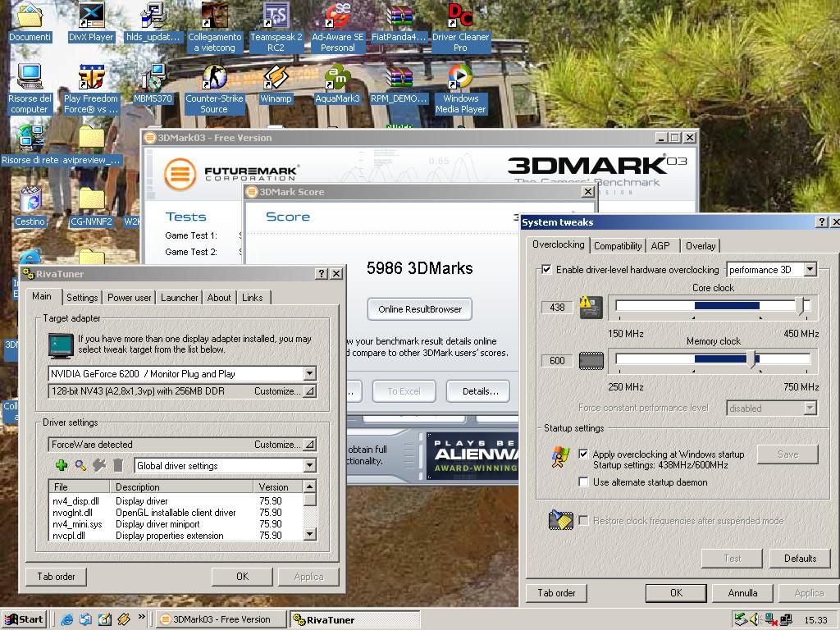Select the nv4_disp.dll row in driver list
The image size is (840, 630).
coord(176,501)
